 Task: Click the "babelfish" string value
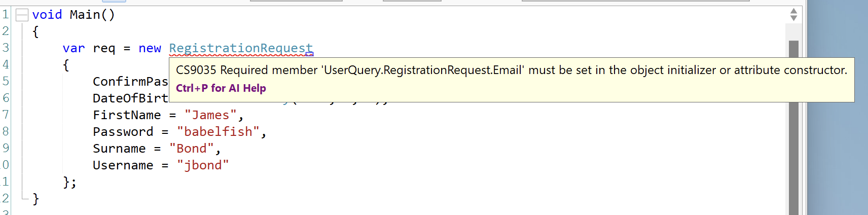click(x=218, y=132)
